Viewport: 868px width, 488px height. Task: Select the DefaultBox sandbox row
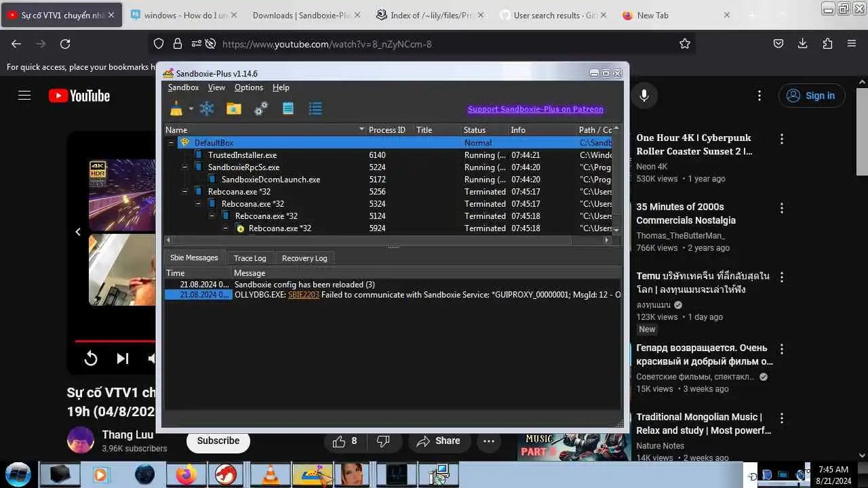(x=389, y=143)
